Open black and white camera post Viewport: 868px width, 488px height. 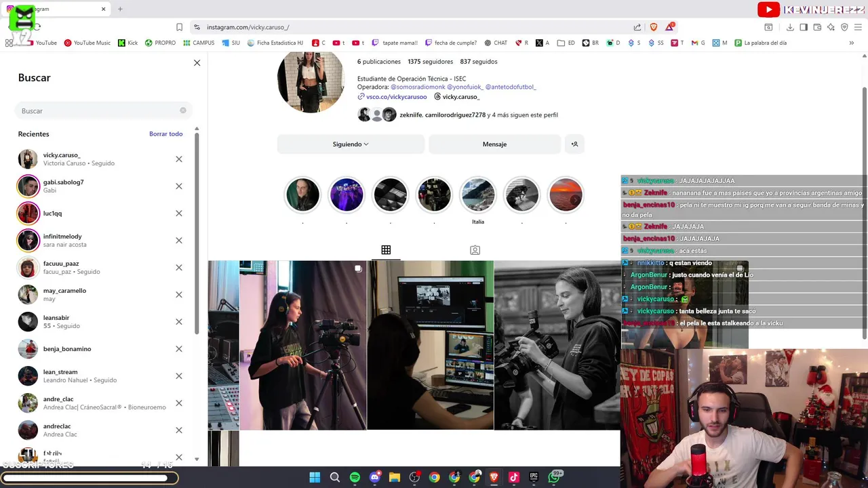557,345
